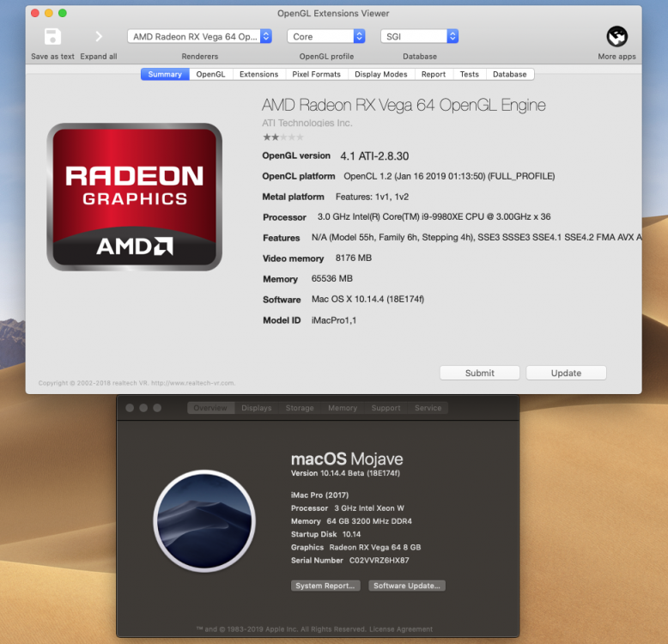This screenshot has height=644, width=668.
Task: Select Overview tab in About This Mac
Action: tap(210, 408)
